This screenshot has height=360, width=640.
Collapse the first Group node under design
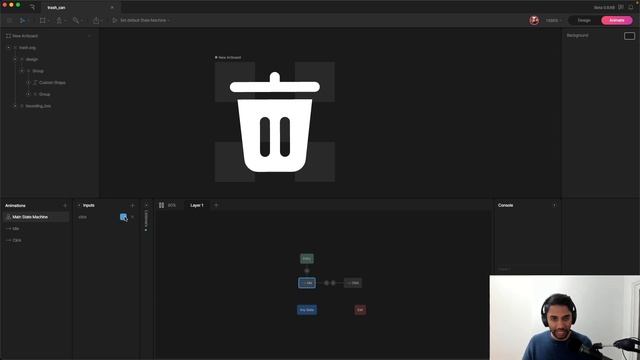[22, 71]
